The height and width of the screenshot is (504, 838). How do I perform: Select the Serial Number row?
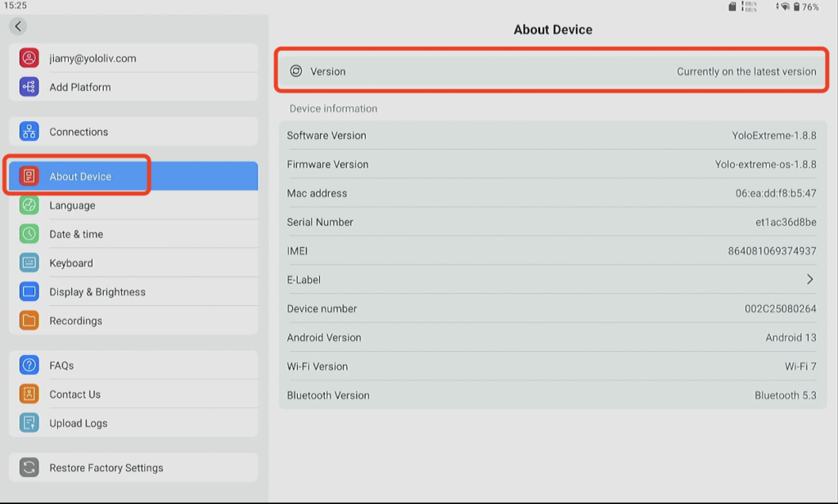point(552,222)
